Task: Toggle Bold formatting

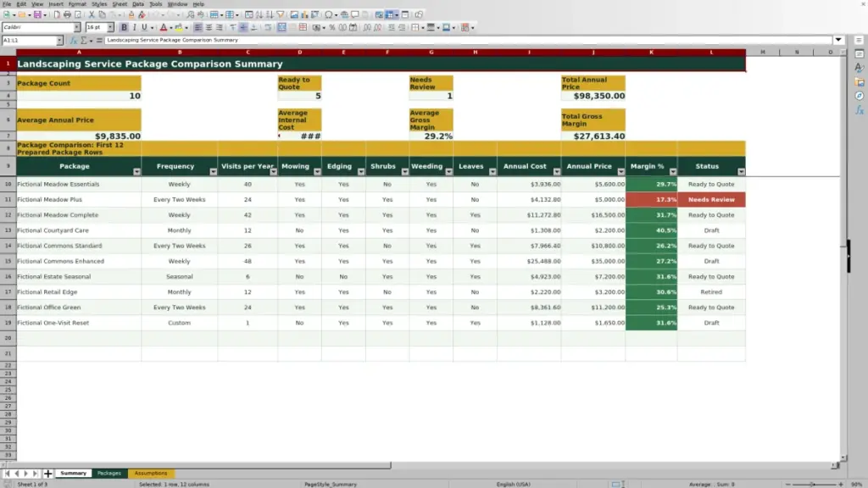Action: coord(124,28)
